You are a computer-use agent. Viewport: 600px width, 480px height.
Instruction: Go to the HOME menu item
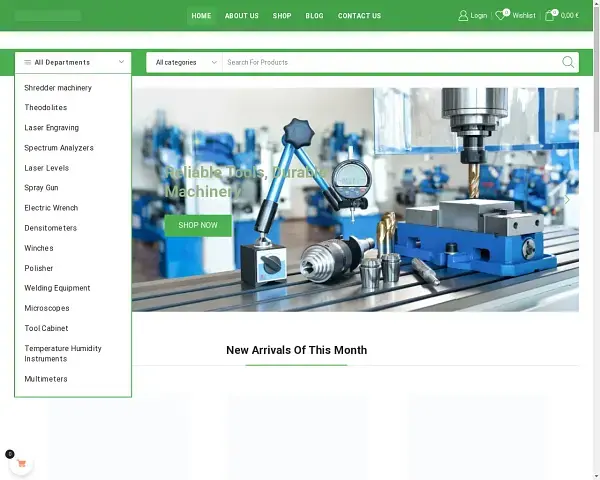pyautogui.click(x=201, y=16)
